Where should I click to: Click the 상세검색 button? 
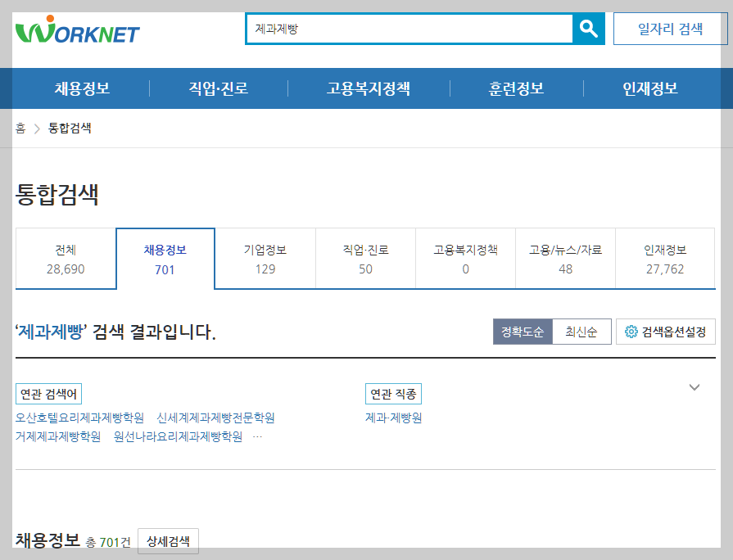(x=167, y=541)
